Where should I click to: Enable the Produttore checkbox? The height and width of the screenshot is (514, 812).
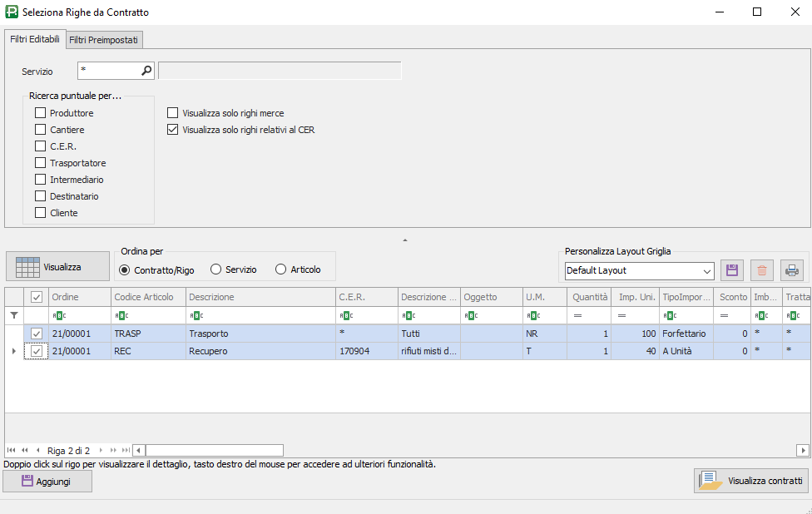(x=40, y=113)
